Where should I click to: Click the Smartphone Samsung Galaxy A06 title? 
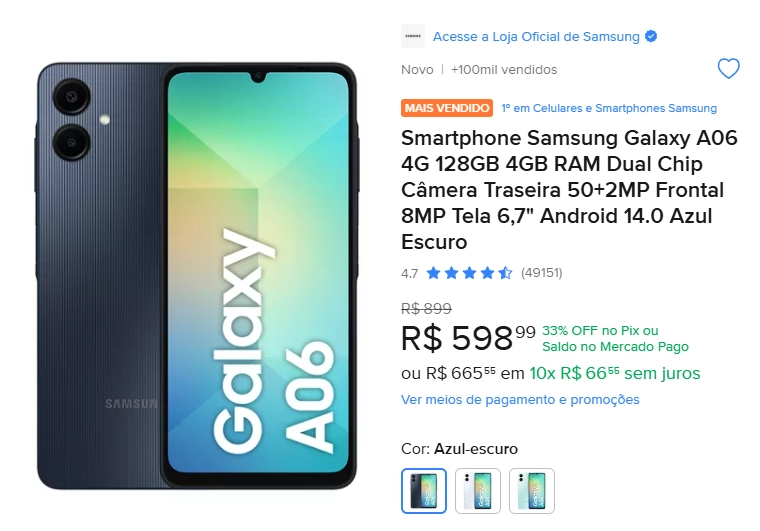[569, 190]
